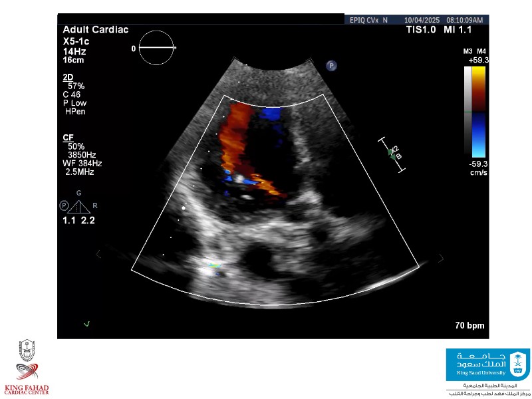Screen dimensions: 532x399
Task: Select the color Doppler velocity scale bar
Action: click(x=478, y=112)
